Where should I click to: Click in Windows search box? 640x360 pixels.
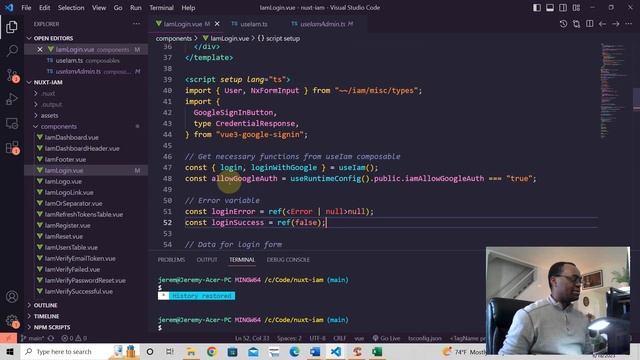tap(63, 351)
